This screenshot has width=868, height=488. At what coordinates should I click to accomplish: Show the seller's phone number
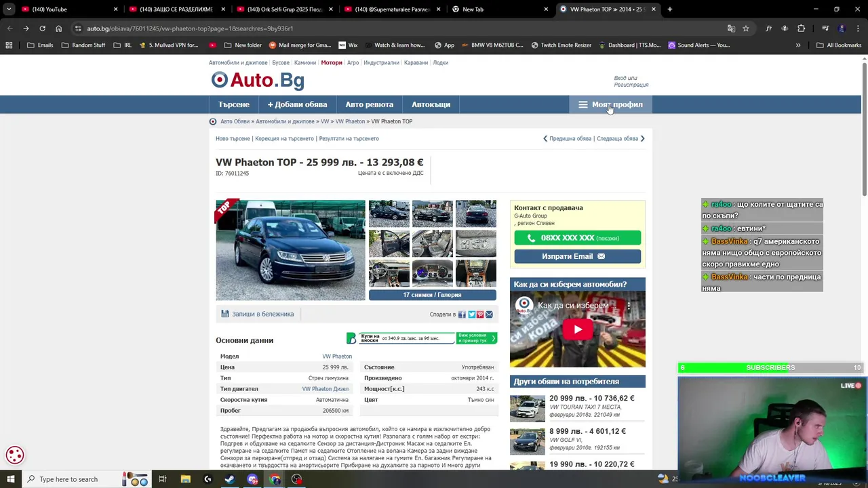(x=577, y=238)
